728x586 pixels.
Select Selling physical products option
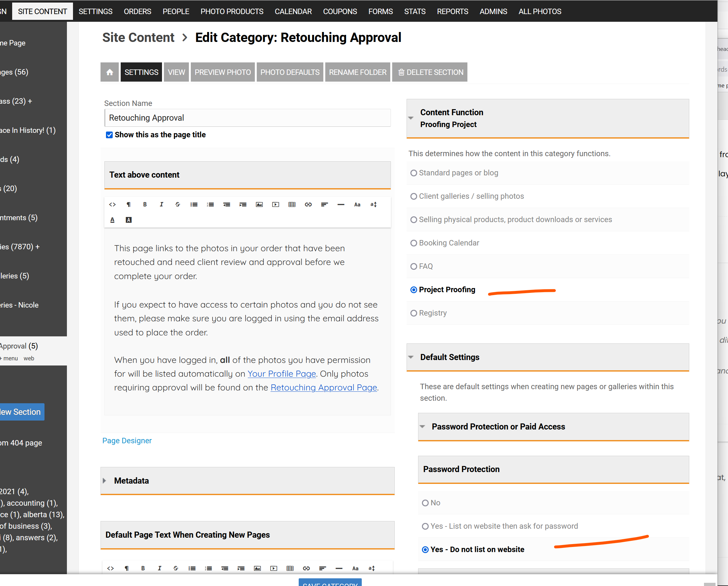tap(413, 220)
